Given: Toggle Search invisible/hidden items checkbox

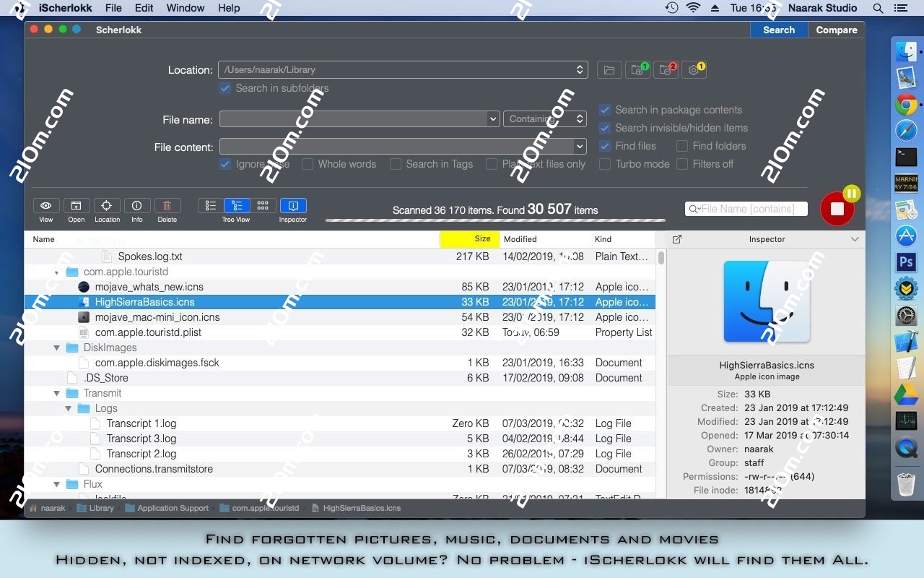Looking at the screenshot, I should pyautogui.click(x=605, y=128).
